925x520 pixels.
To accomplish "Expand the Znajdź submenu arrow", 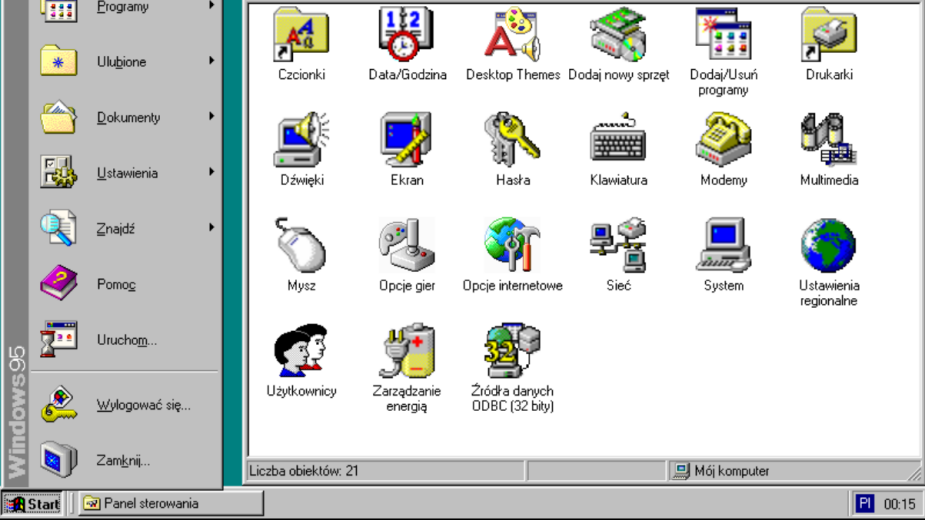I will (x=211, y=227).
